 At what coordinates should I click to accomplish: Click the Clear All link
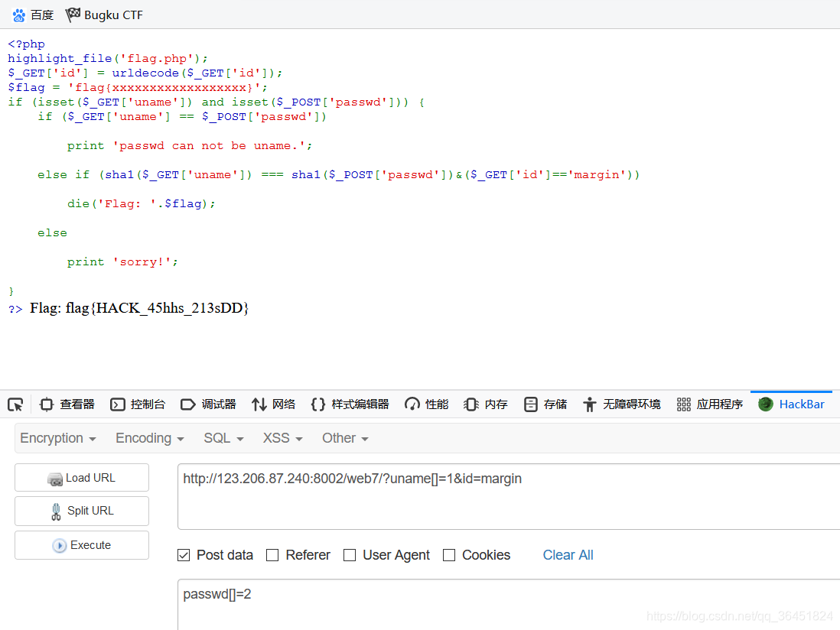(568, 555)
